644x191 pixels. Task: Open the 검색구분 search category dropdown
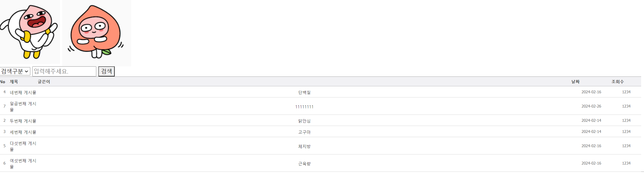tap(15, 71)
